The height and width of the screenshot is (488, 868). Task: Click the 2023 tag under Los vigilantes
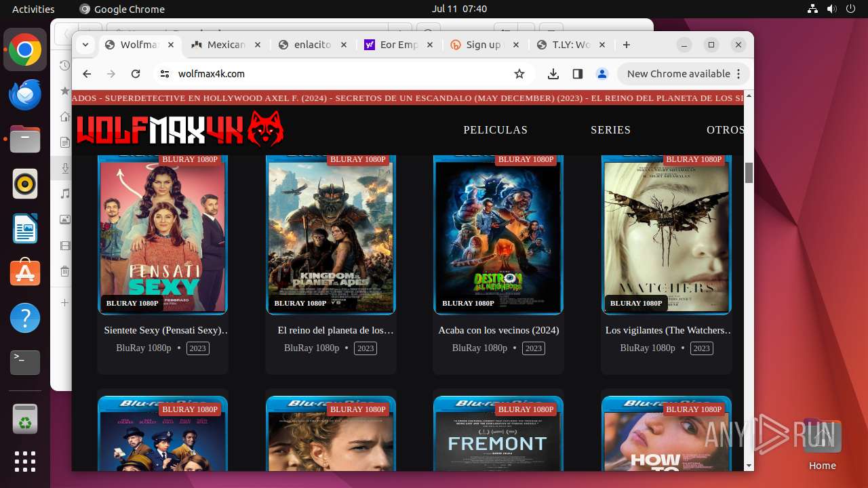click(702, 348)
